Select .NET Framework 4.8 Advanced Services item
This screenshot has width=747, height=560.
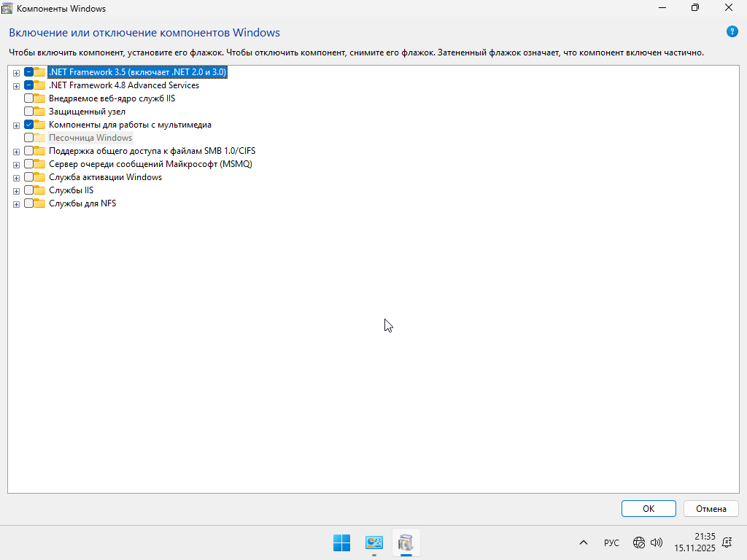click(x=123, y=85)
